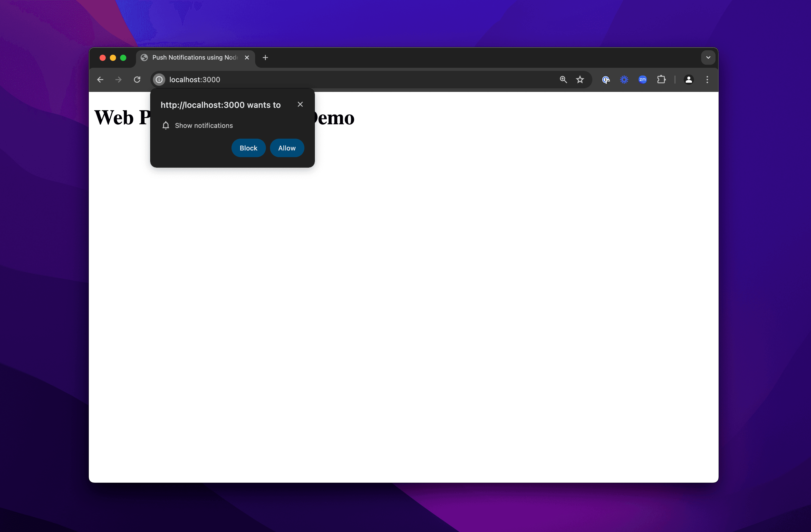The height and width of the screenshot is (532, 811).
Task: Click the notification bell icon in popup
Action: [x=166, y=125]
